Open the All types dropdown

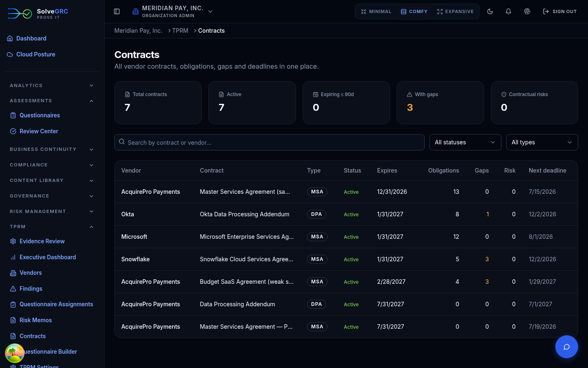[x=542, y=142]
